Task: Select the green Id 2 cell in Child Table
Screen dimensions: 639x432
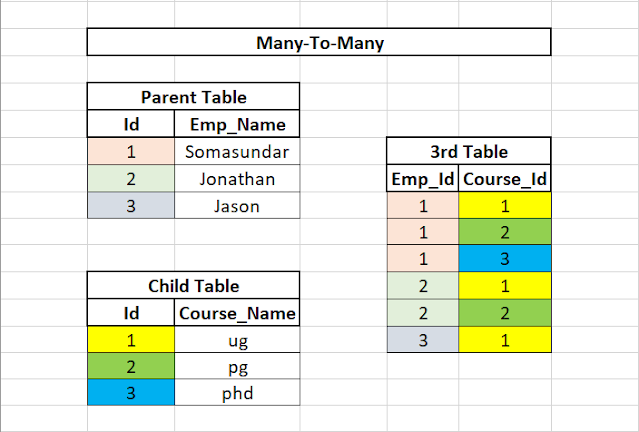Action: [131, 366]
